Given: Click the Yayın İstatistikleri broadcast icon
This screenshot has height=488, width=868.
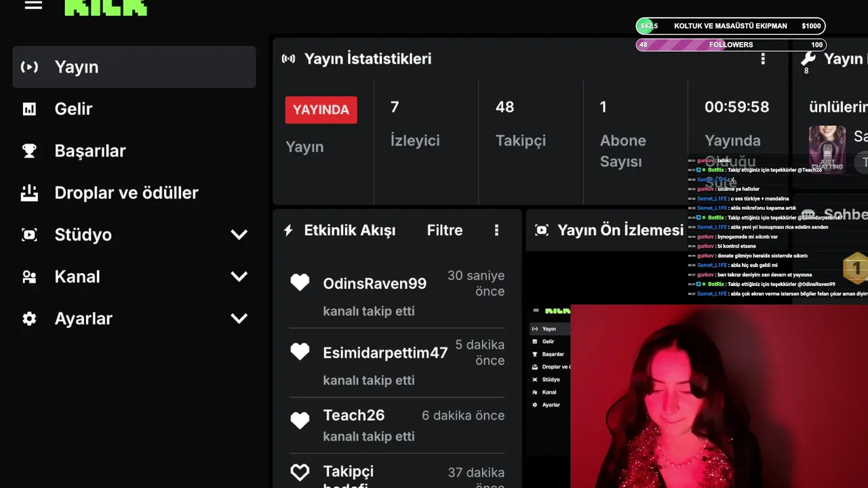Looking at the screenshot, I should 289,59.
